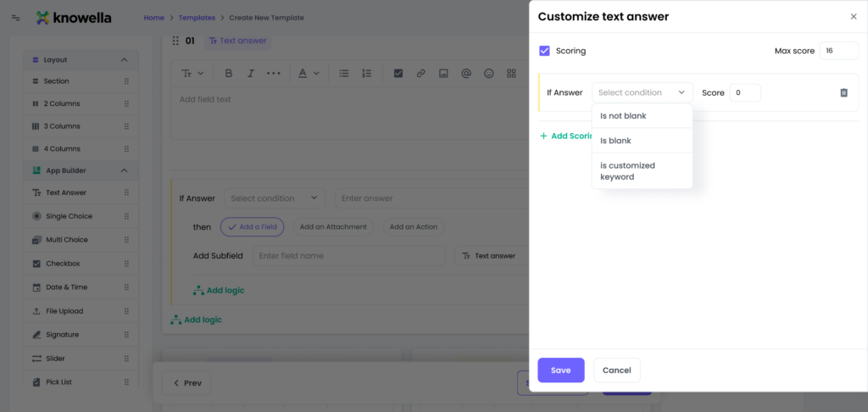This screenshot has height=412, width=868.
Task: Collapse the App Builder section
Action: coord(124,170)
